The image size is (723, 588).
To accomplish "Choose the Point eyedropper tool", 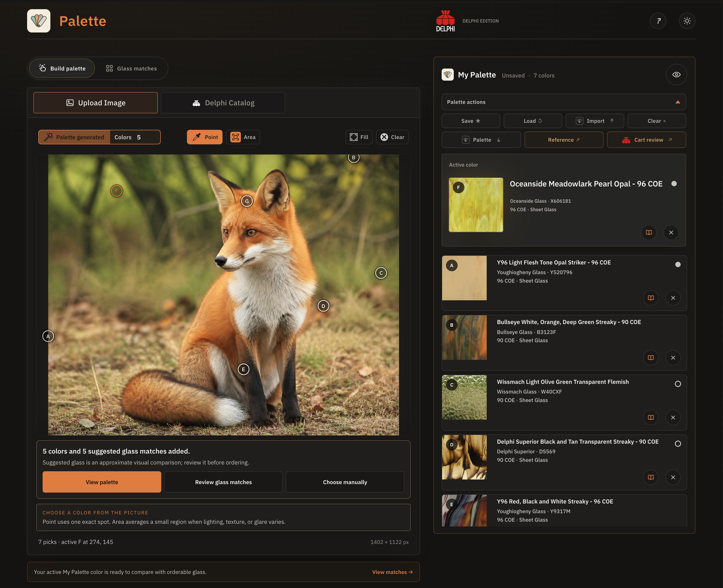I will point(205,137).
